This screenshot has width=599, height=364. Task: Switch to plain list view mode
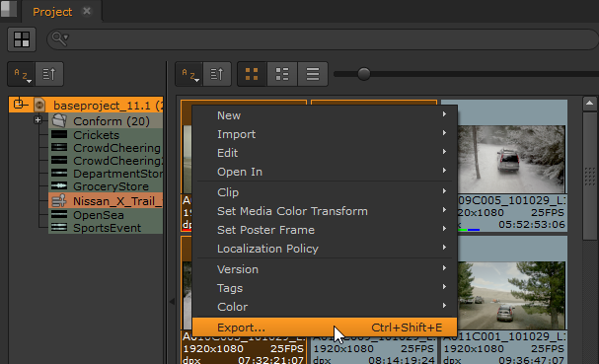(x=313, y=74)
